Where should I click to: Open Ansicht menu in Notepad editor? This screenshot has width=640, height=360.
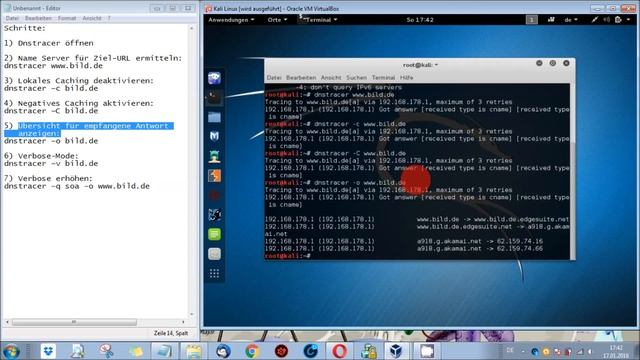click(92, 18)
